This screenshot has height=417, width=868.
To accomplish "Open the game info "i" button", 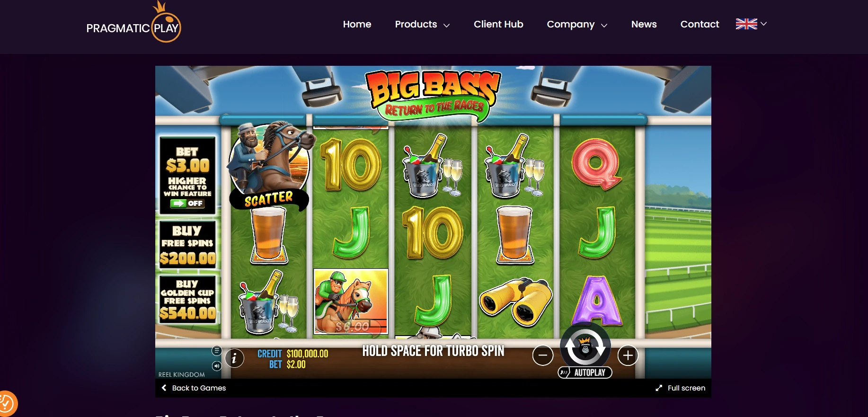I will 234,358.
